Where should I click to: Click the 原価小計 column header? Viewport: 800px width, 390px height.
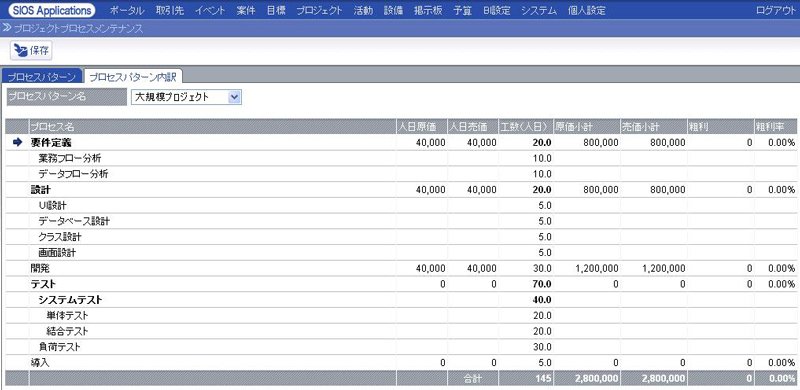pos(587,126)
